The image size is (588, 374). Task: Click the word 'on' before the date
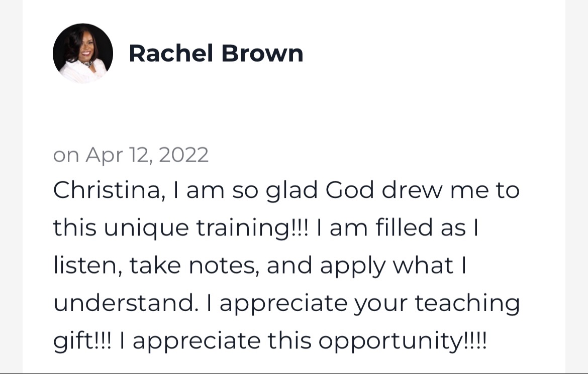point(66,156)
